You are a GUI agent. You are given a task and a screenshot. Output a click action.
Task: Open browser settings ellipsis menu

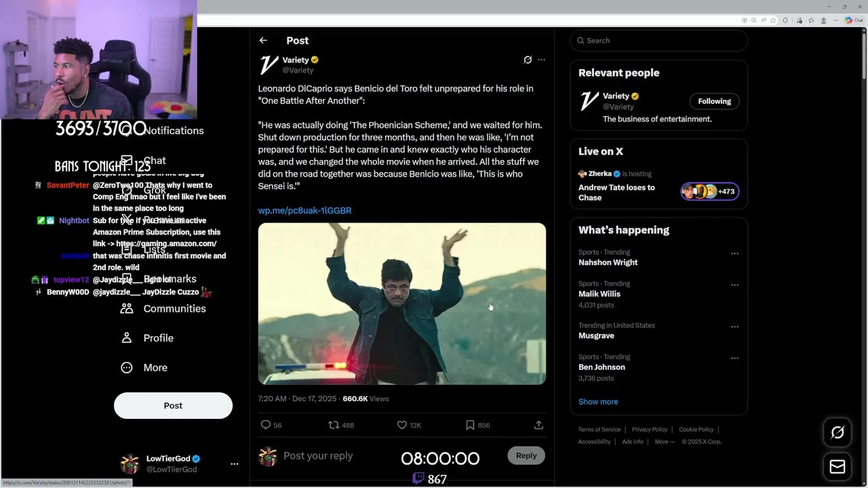click(x=835, y=20)
